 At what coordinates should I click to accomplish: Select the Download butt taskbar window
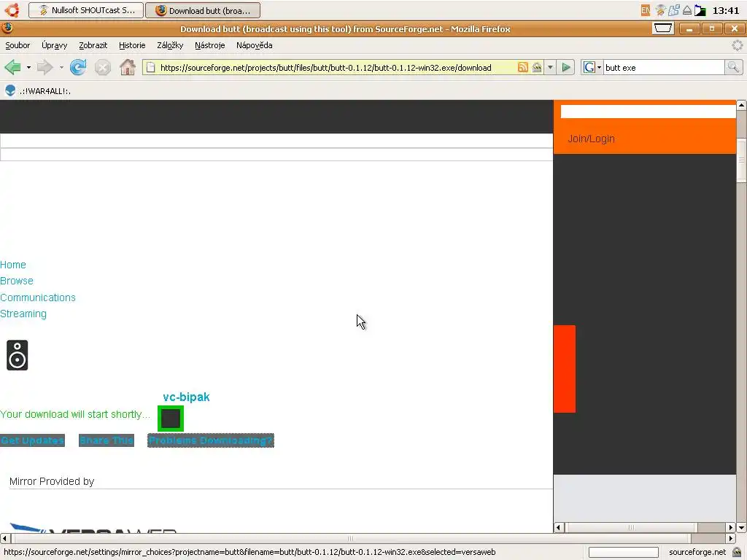[203, 10]
